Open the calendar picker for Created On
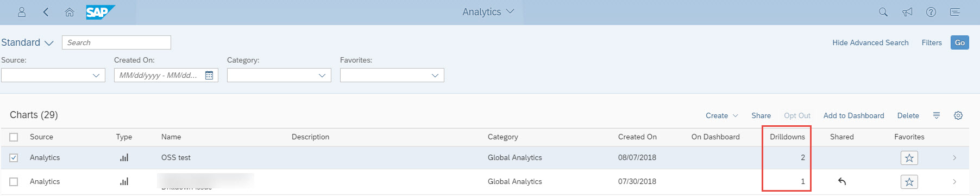Screen dimensions: 980x196 209,75
